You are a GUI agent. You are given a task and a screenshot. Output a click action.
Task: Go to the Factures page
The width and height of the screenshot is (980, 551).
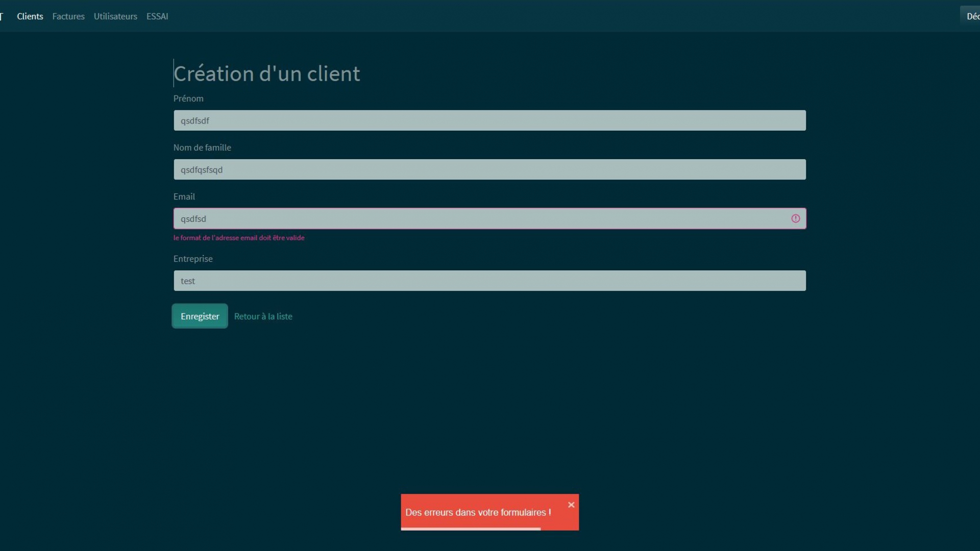(x=68, y=16)
